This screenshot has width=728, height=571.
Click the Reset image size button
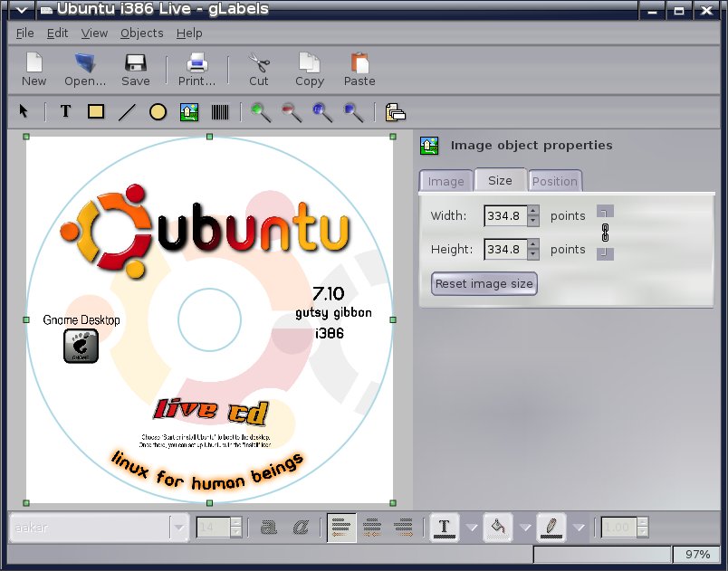(484, 283)
